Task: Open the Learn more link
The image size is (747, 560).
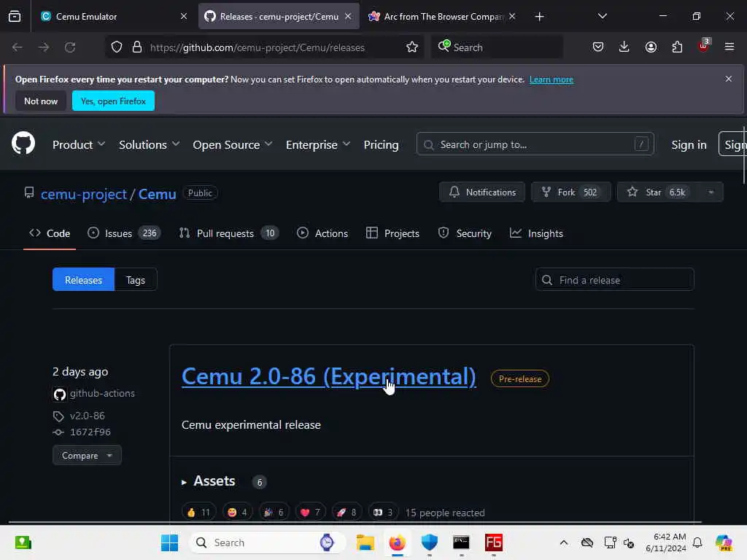Action: [x=551, y=79]
